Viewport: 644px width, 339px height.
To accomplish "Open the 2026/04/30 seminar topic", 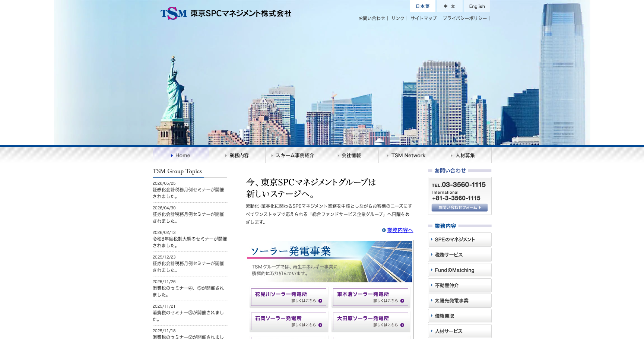I will coord(188,218).
